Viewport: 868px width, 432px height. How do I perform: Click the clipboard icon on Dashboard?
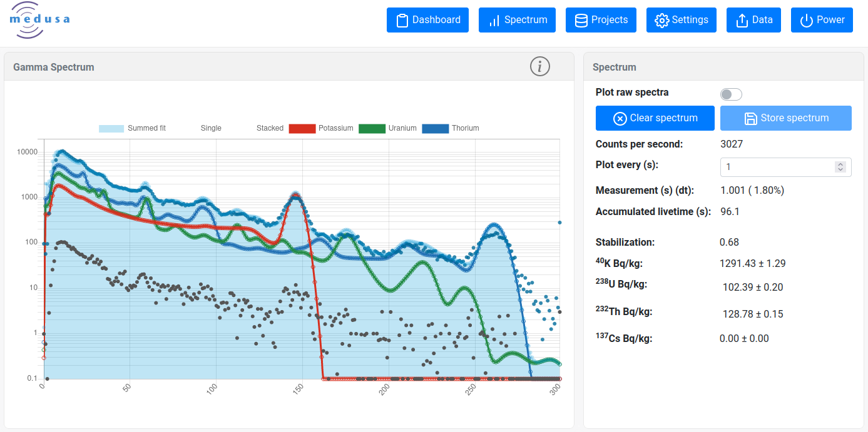tap(402, 20)
